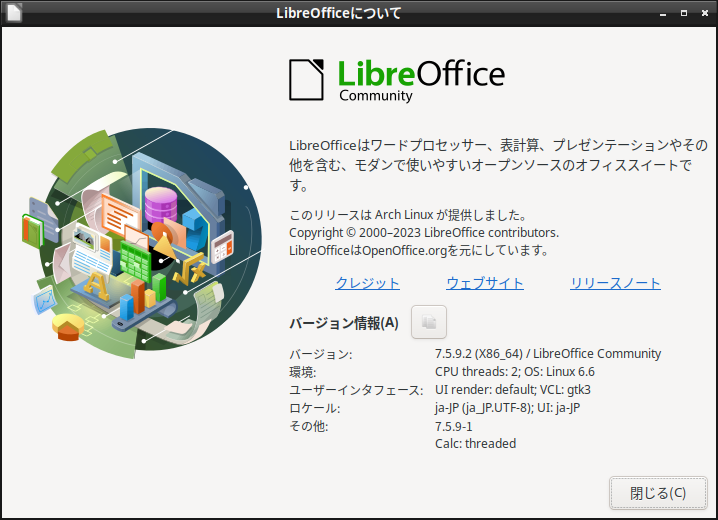Image resolution: width=718 pixels, height=520 pixels.
Task: Click the 環境: row label
Action: pyautogui.click(x=302, y=372)
